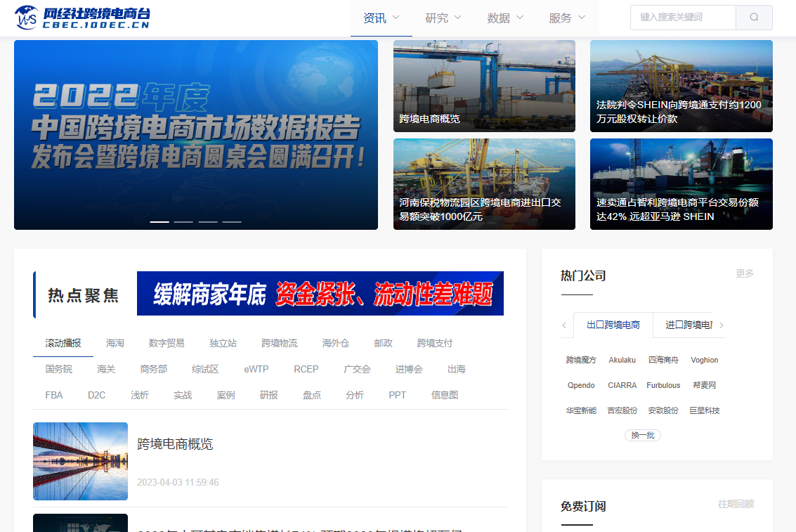Select the 滚动播报 category tab
Screen dimensions: 796x532
tap(63, 343)
